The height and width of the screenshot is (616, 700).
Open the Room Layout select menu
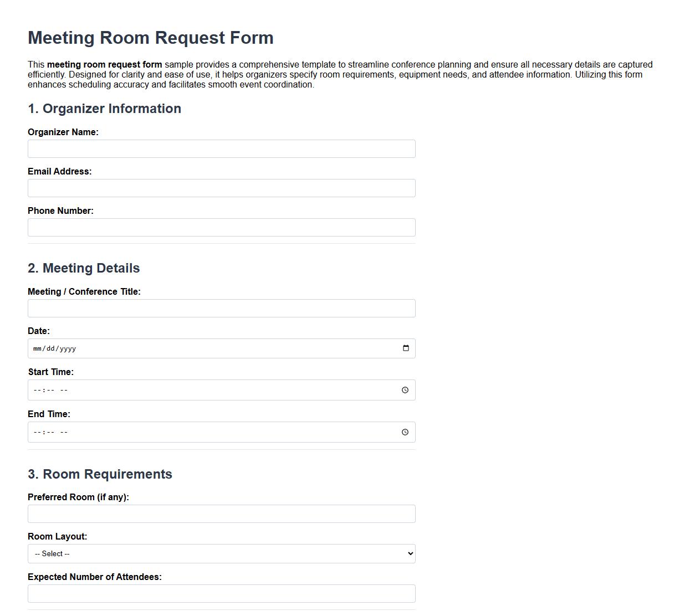click(x=222, y=553)
